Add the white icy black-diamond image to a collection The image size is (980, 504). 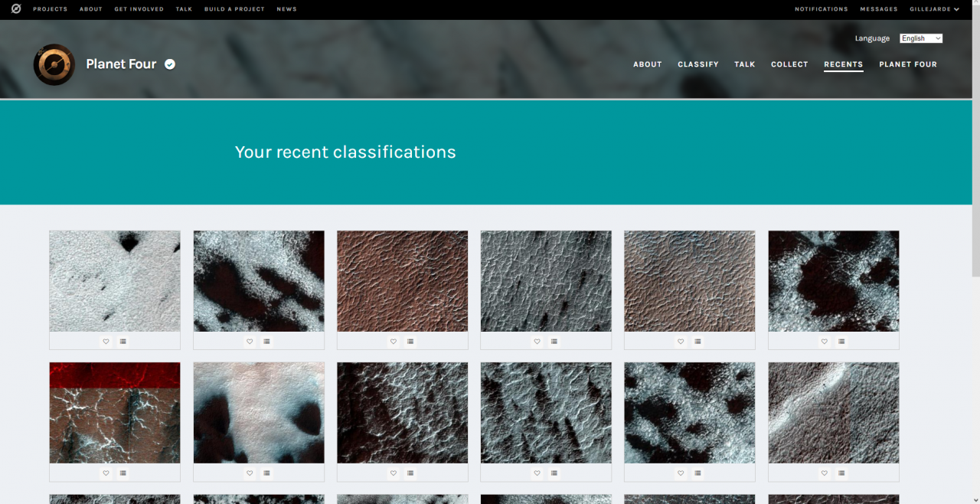tap(122, 342)
